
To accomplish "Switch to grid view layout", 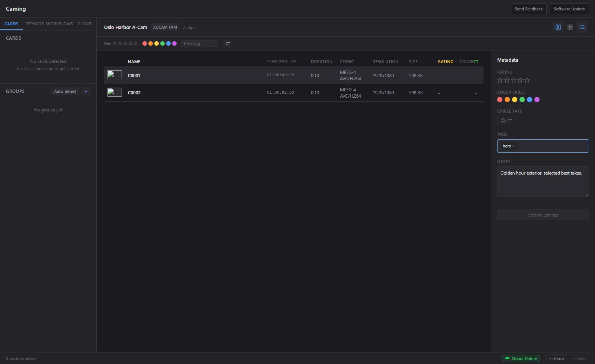I will [570, 27].
